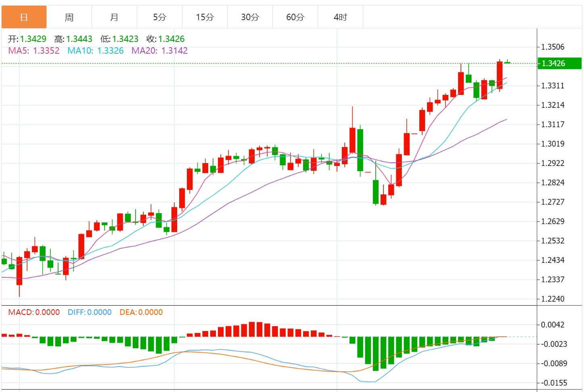Switch to the 4时 chart tab
The image size is (584, 392).
pyautogui.click(x=340, y=17)
